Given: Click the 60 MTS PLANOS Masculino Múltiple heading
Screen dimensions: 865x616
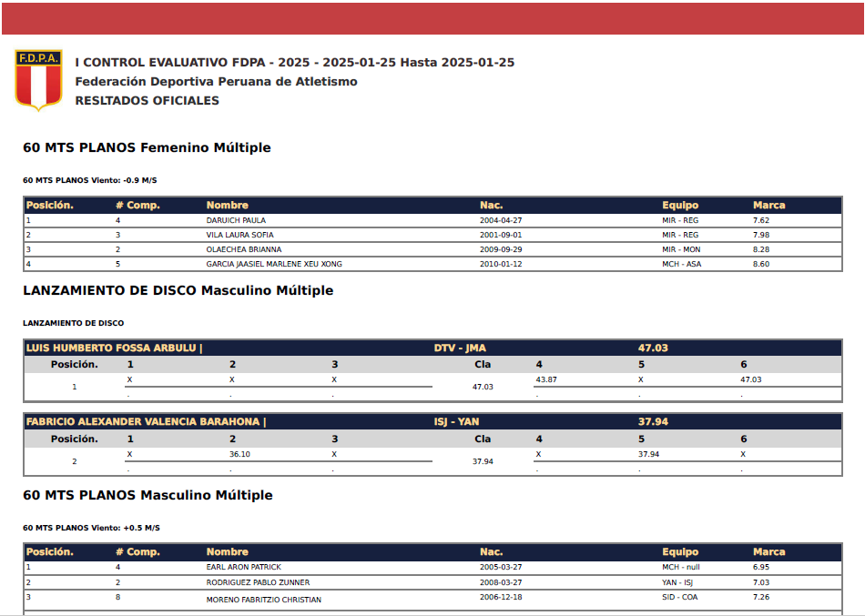Looking at the screenshot, I should tap(148, 496).
